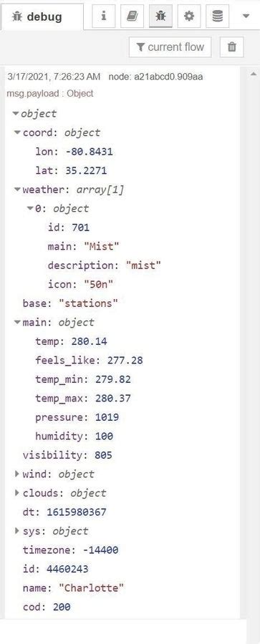
Task: Clear debug messages with trash icon
Action: [231, 47]
